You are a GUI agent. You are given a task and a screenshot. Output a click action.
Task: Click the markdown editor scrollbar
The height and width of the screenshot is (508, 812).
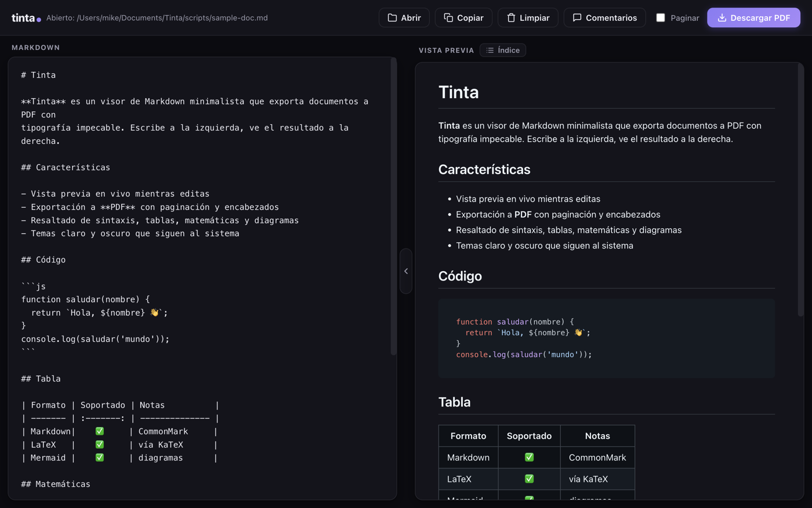394,207
